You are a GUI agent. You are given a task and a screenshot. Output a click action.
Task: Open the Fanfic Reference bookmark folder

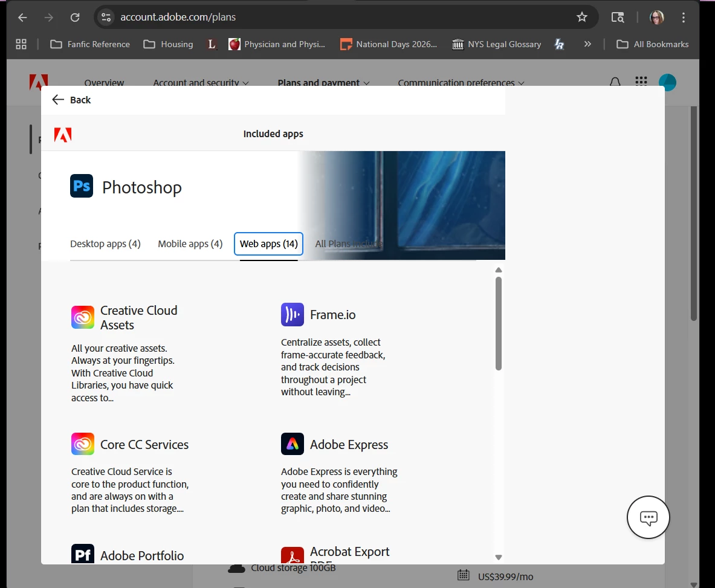90,44
